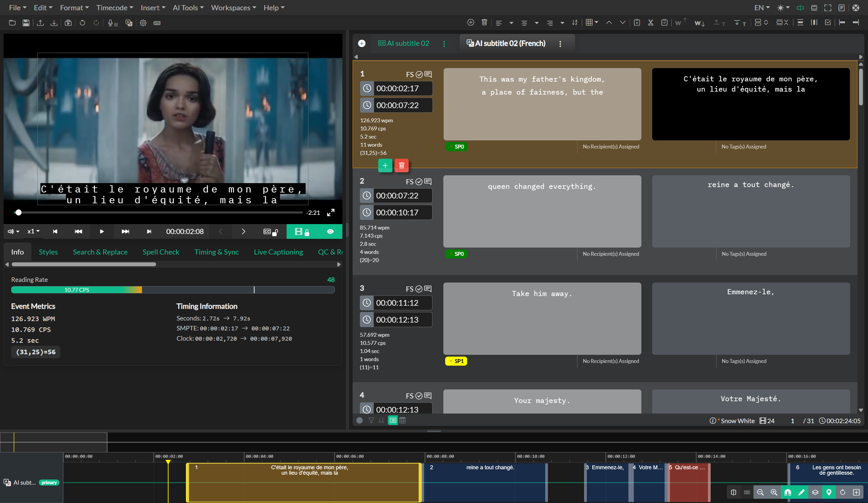The height and width of the screenshot is (503, 868).
Task: Click the upload/import arrow toolbar icon
Action: pyautogui.click(x=40, y=23)
